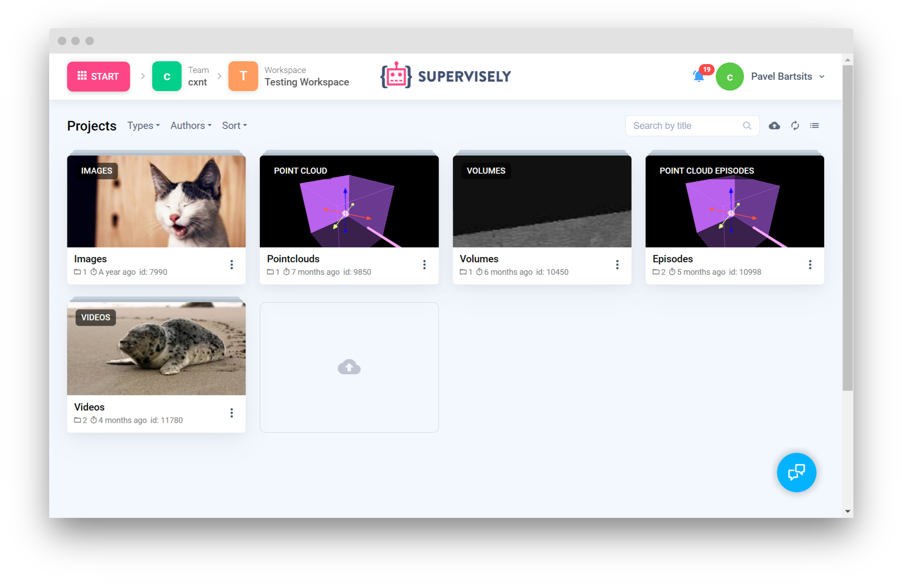Click the scrollbar up arrow
This screenshot has height=588, width=903.
pyautogui.click(x=847, y=60)
